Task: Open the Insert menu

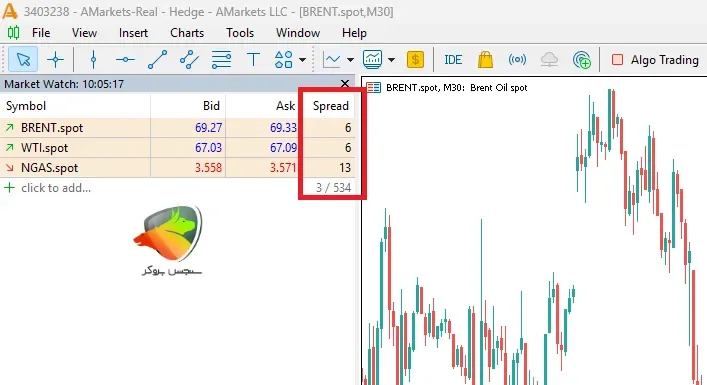Action: point(133,33)
